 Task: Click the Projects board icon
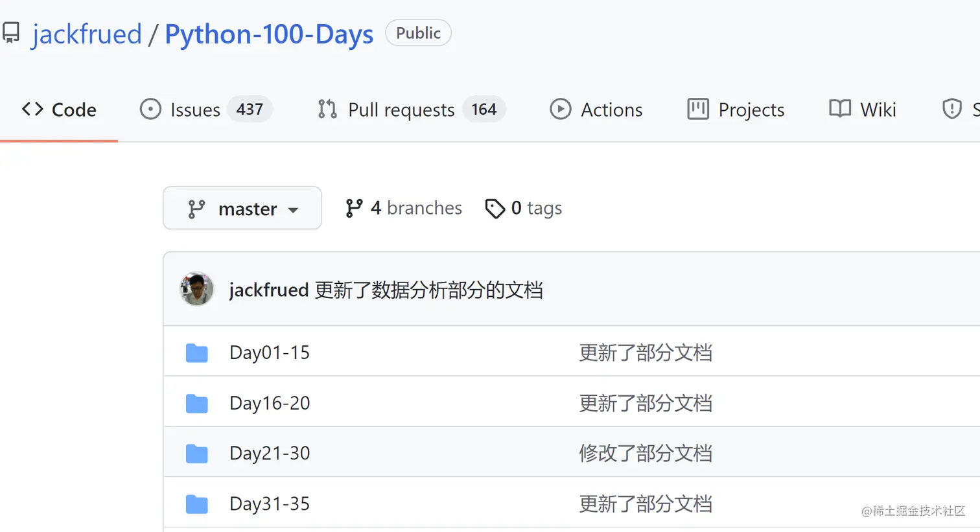[x=698, y=109]
